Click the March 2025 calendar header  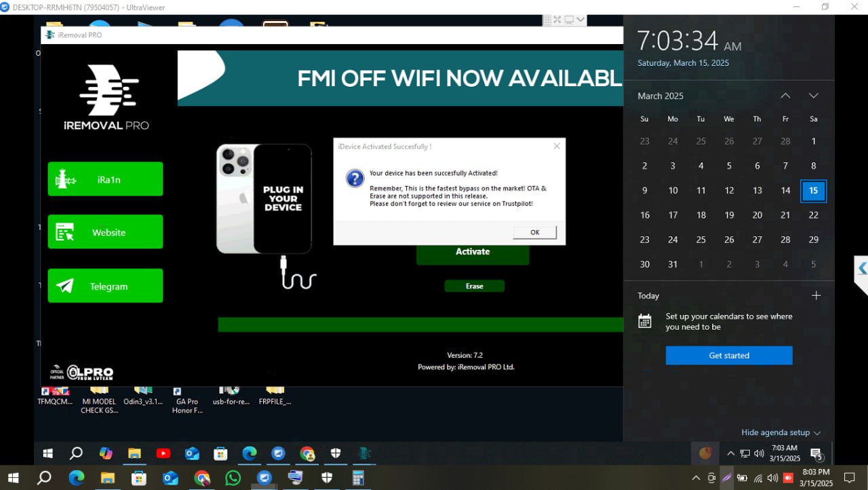660,96
